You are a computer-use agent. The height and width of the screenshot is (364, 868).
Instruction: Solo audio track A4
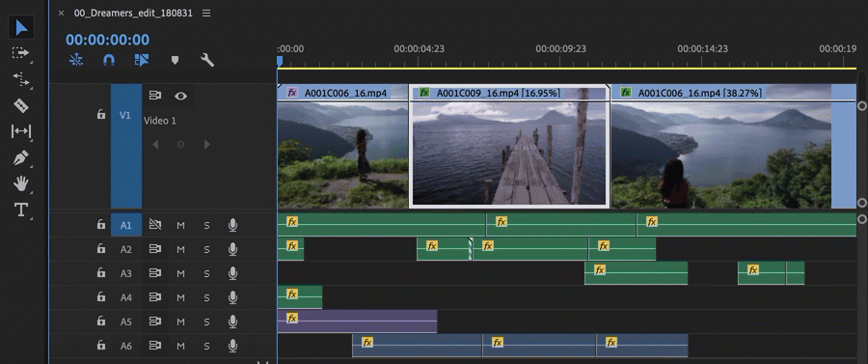(x=206, y=297)
